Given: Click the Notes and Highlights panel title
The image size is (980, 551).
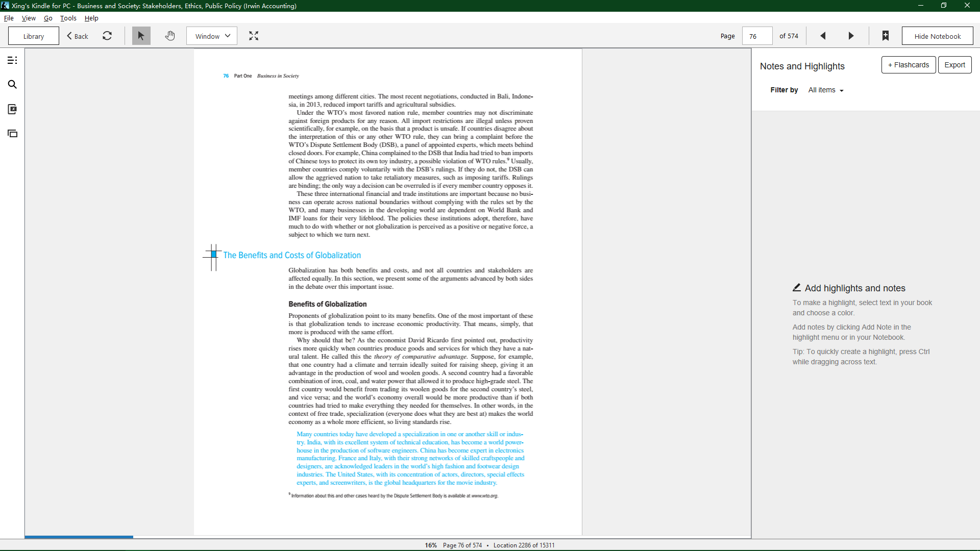Looking at the screenshot, I should coord(802,66).
